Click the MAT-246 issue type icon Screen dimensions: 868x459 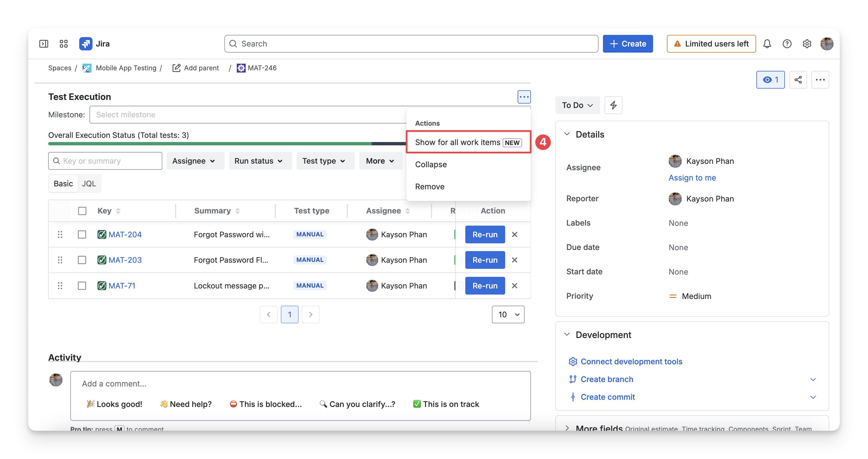tap(241, 68)
